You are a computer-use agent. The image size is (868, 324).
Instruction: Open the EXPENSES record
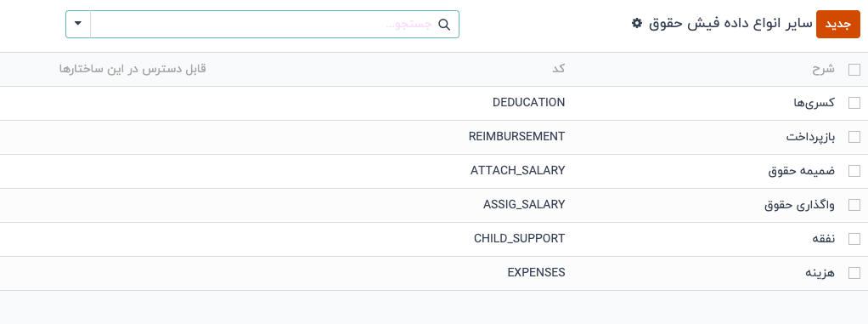pos(536,272)
